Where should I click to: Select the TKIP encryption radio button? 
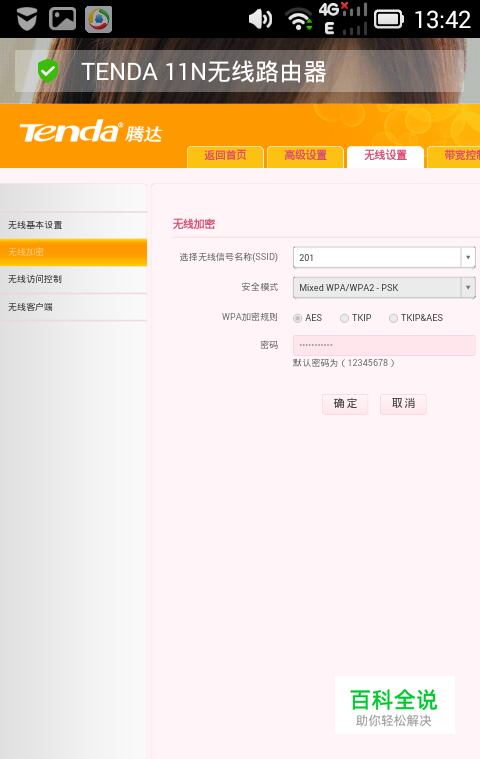tap(344, 318)
